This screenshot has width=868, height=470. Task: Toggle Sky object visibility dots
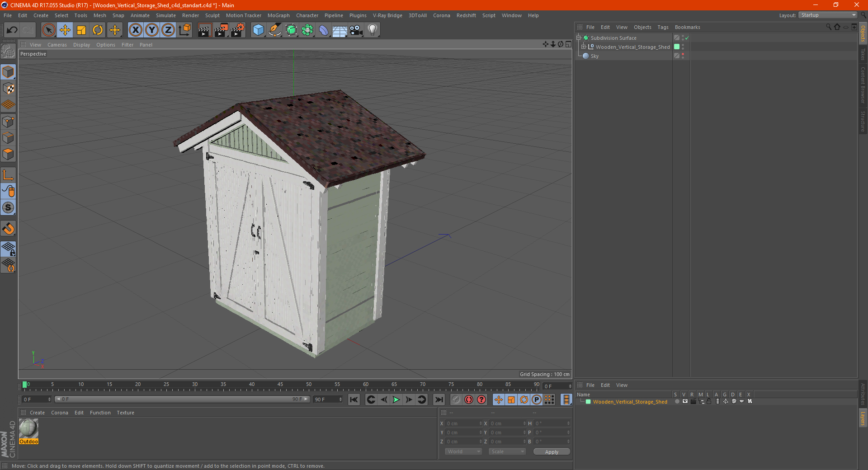tap(683, 56)
